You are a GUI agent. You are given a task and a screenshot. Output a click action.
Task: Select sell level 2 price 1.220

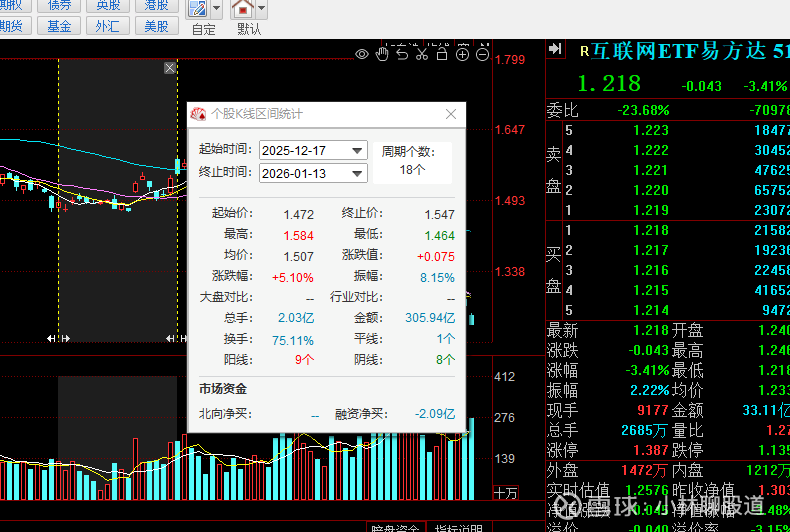pos(650,190)
